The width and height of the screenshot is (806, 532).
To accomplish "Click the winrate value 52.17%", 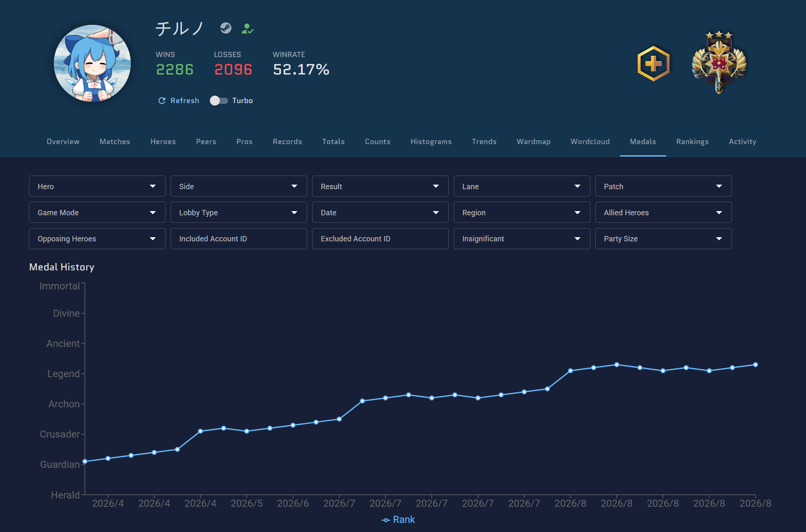I will click(301, 70).
